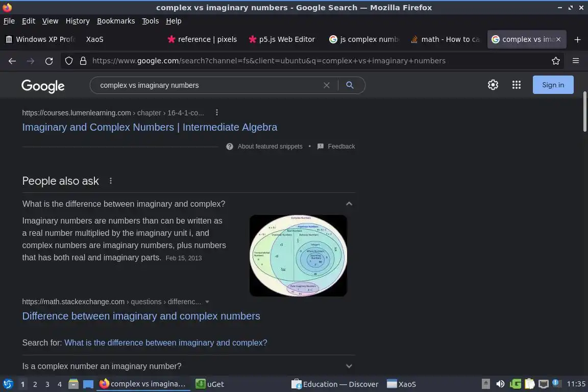The image size is (588, 392).
Task: Open Difference between imaginary and complex numbers
Action: [141, 316]
